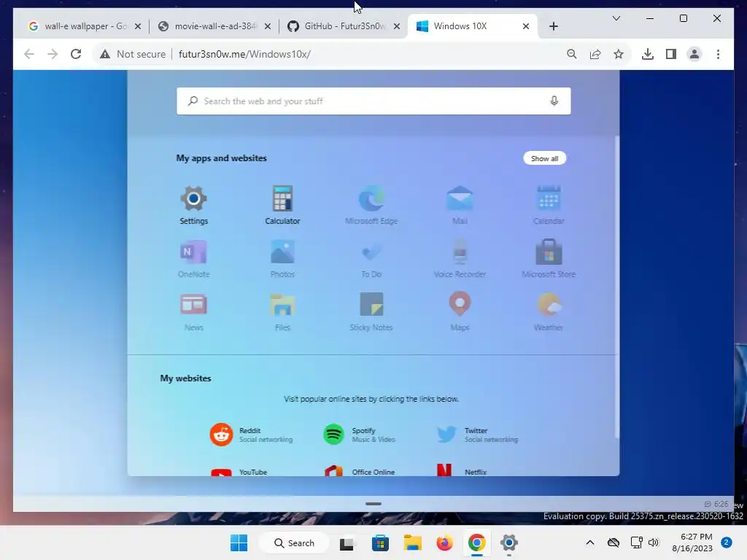Open the Windows Start menu

point(239,542)
